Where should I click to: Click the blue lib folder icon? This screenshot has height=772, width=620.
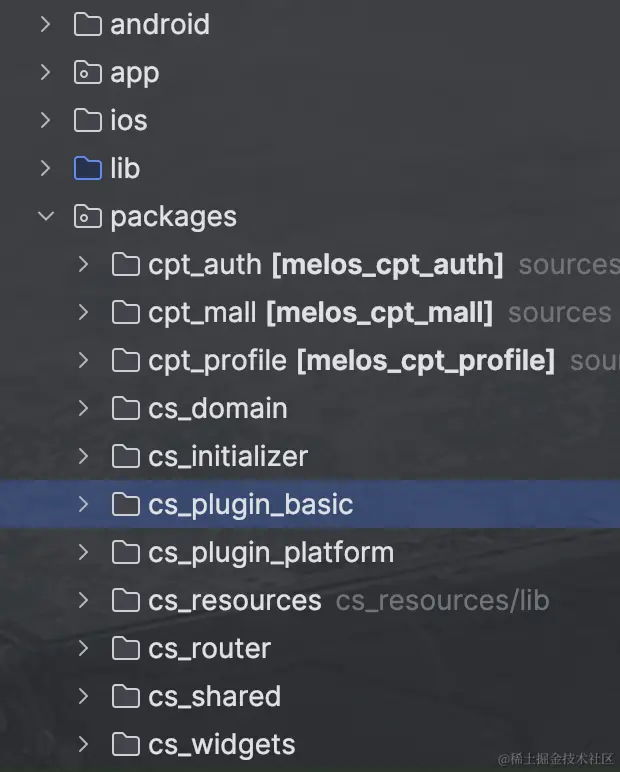click(x=88, y=168)
